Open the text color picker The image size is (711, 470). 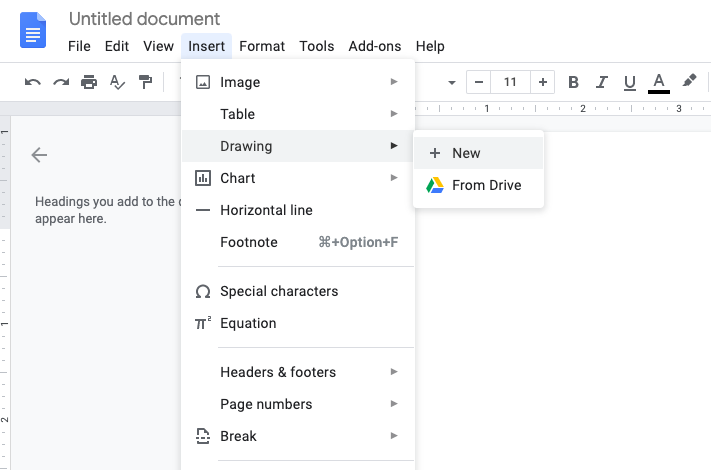tap(658, 82)
